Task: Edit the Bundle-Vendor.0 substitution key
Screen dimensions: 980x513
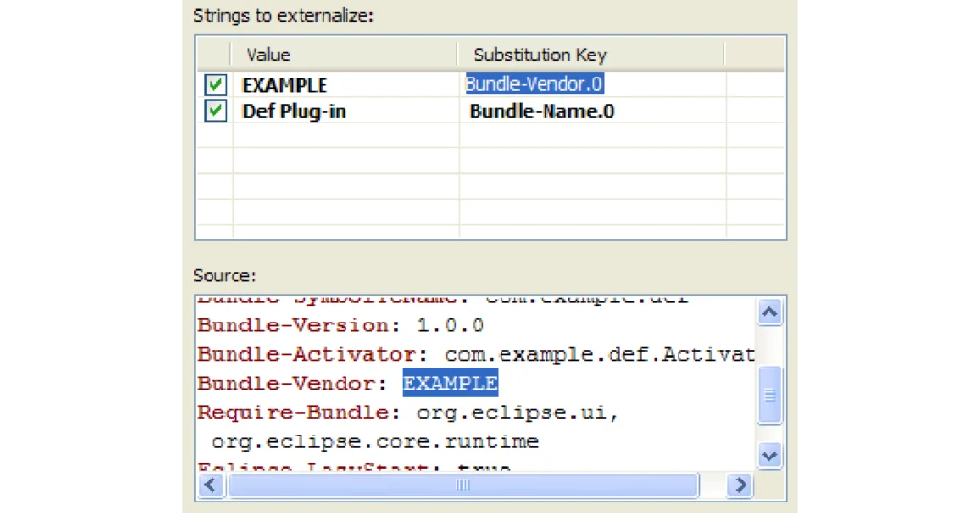Action: pos(534,83)
